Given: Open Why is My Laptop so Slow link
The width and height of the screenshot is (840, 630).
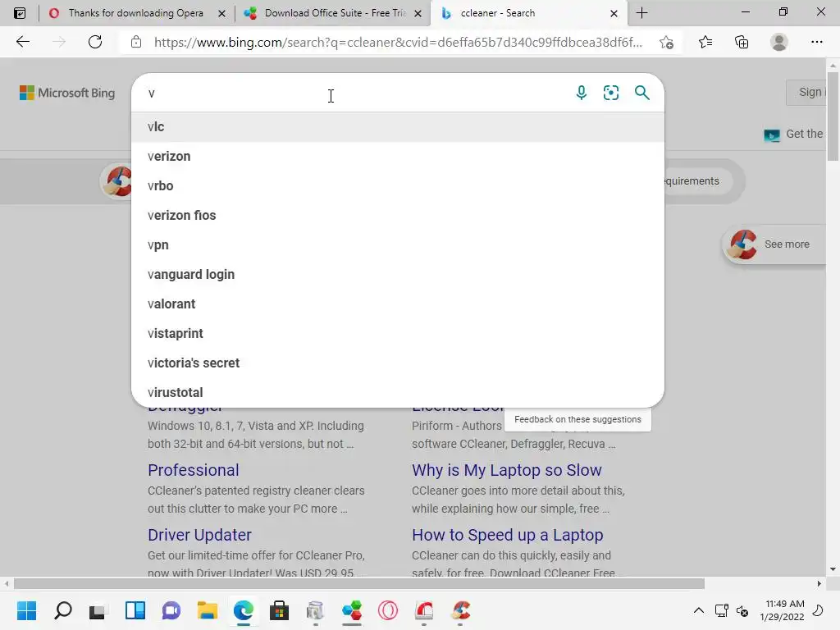Looking at the screenshot, I should tap(507, 470).
